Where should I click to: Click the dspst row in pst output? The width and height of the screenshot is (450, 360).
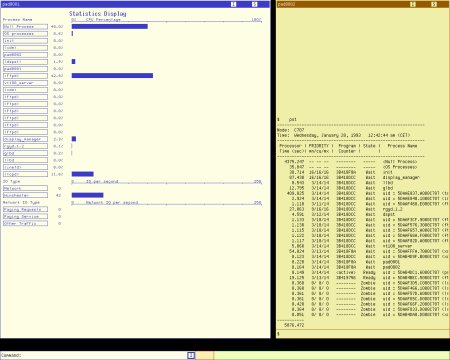342,215
